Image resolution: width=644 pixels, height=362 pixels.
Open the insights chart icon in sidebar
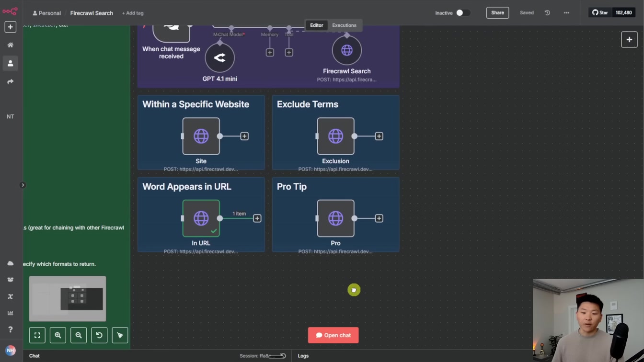(10, 313)
